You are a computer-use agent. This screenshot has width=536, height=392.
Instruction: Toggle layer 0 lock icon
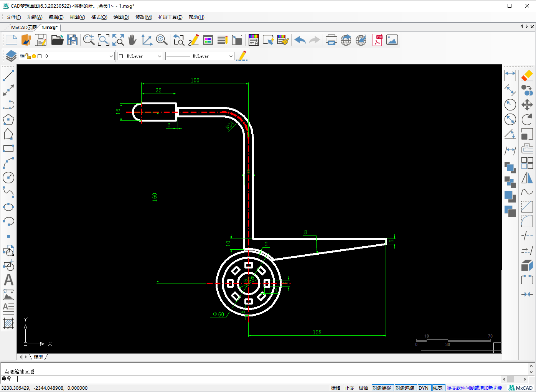click(x=28, y=56)
